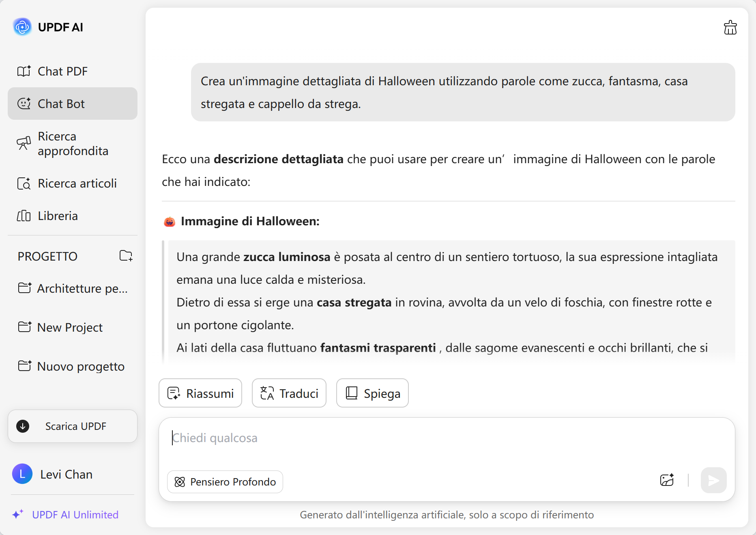Focus the Chiedi qualcosa input field
Image resolution: width=756 pixels, height=535 pixels.
coord(446,438)
